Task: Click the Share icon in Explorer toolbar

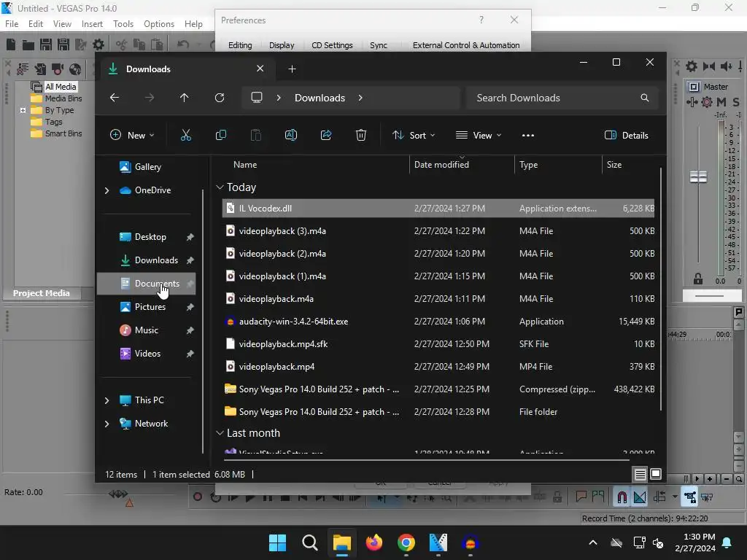Action: click(x=326, y=135)
